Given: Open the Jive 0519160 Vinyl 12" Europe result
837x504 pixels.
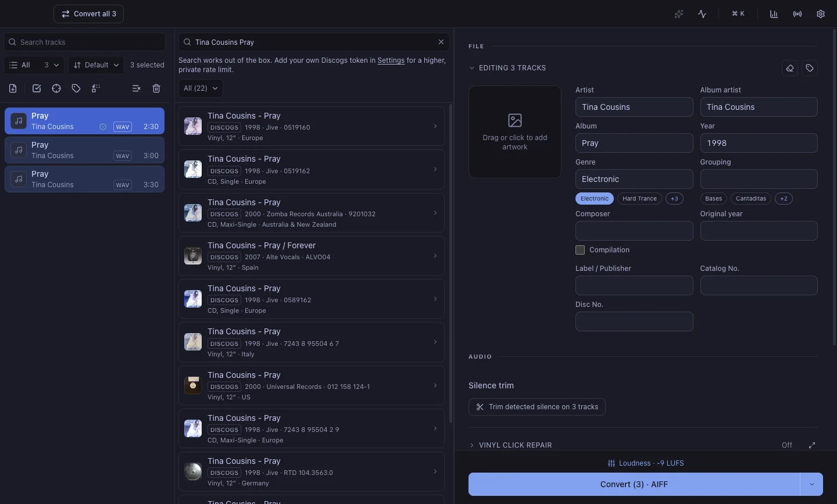Looking at the screenshot, I should pos(312,126).
